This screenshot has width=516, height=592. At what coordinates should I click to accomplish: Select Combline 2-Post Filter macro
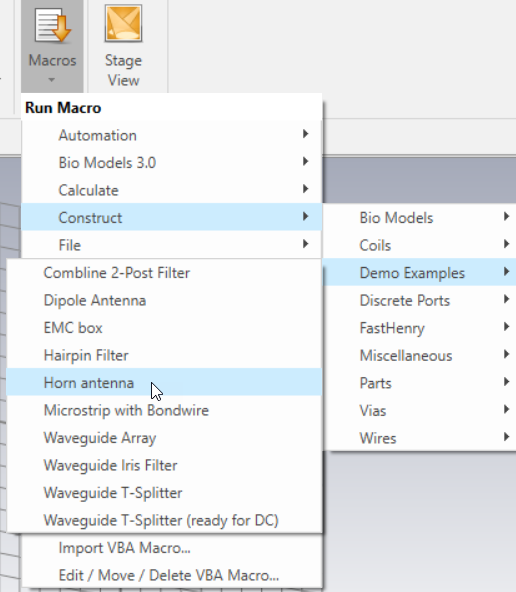tap(164, 273)
